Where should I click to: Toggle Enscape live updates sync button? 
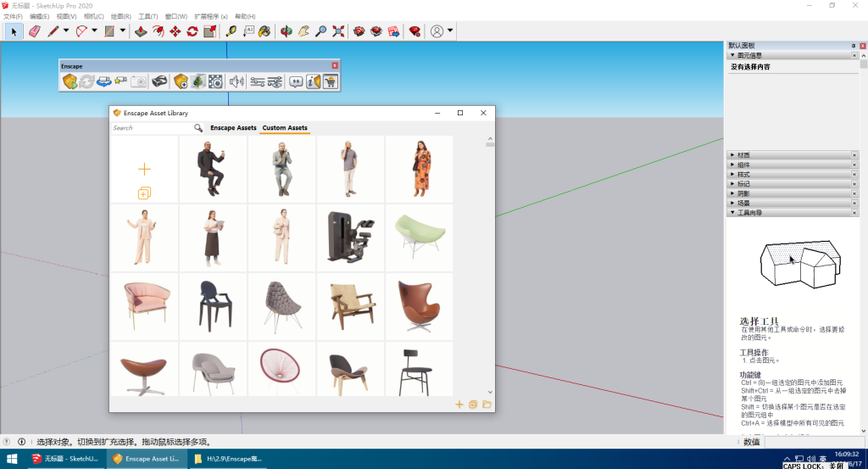(86, 81)
